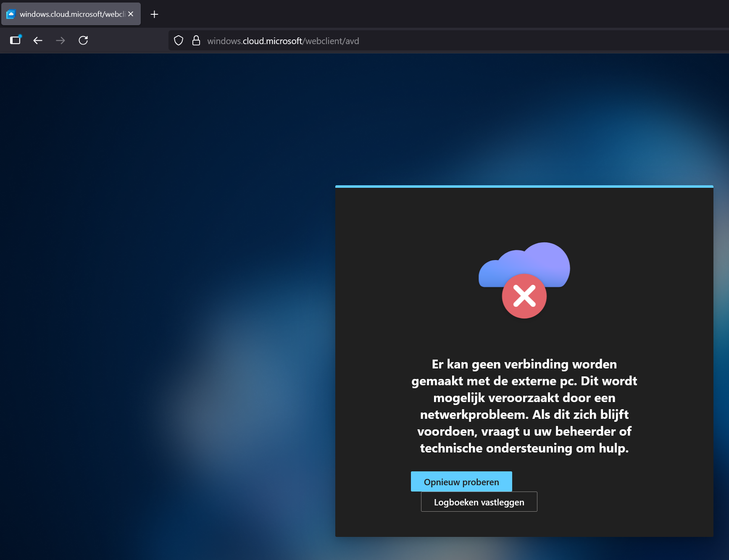Viewport: 729px width, 560px height.
Task: Select the windows.cloud.microsoft browser tab
Action: click(71, 14)
